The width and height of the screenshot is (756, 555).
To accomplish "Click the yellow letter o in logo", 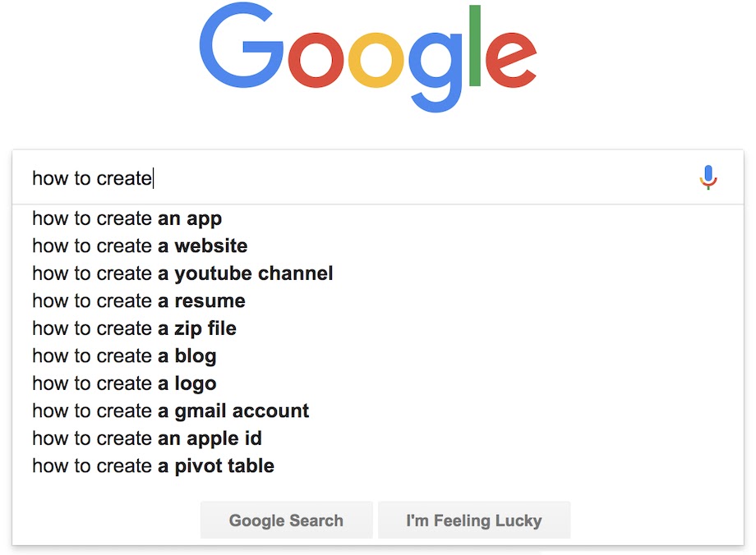I will click(x=376, y=61).
